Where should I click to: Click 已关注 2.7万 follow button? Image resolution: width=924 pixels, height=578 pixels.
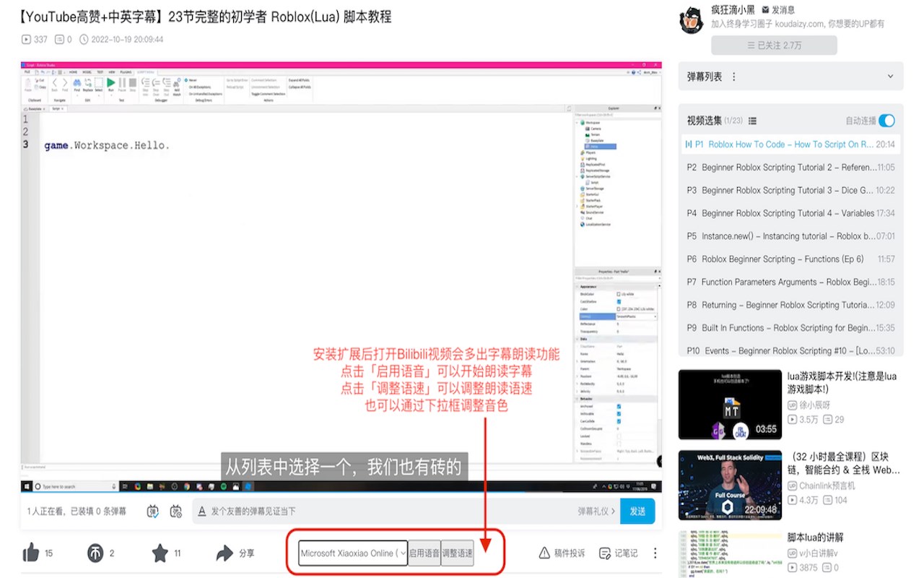774,45
